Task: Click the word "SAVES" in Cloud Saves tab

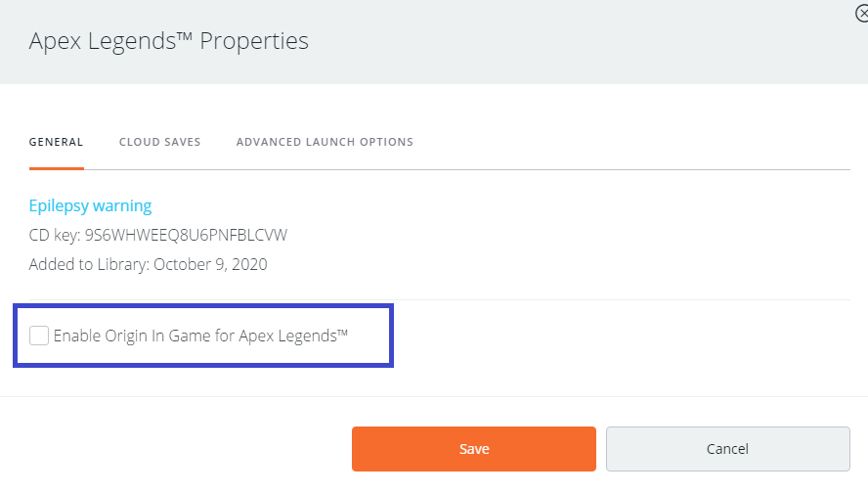Action: tap(181, 142)
